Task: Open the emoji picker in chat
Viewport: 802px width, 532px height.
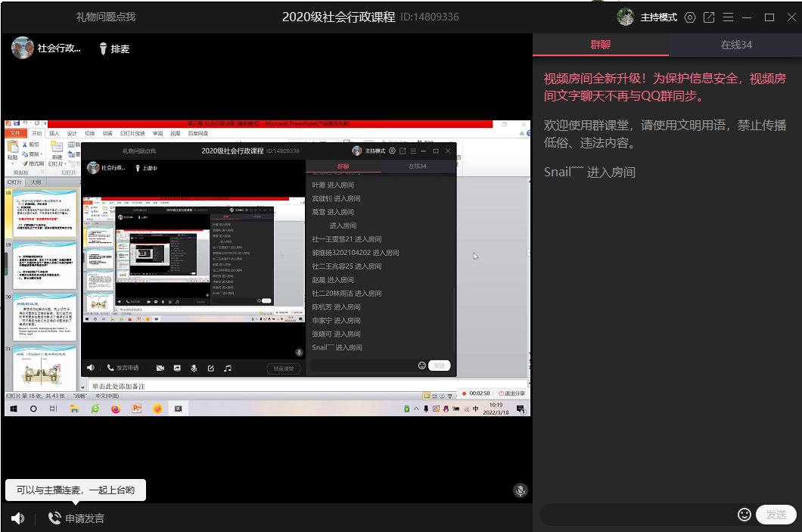Action: 744,515
